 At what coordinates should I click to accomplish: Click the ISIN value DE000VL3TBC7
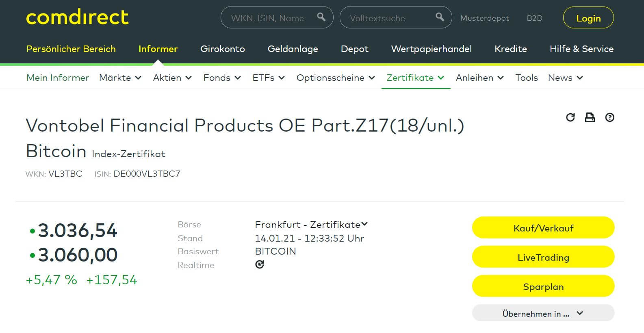tap(147, 174)
